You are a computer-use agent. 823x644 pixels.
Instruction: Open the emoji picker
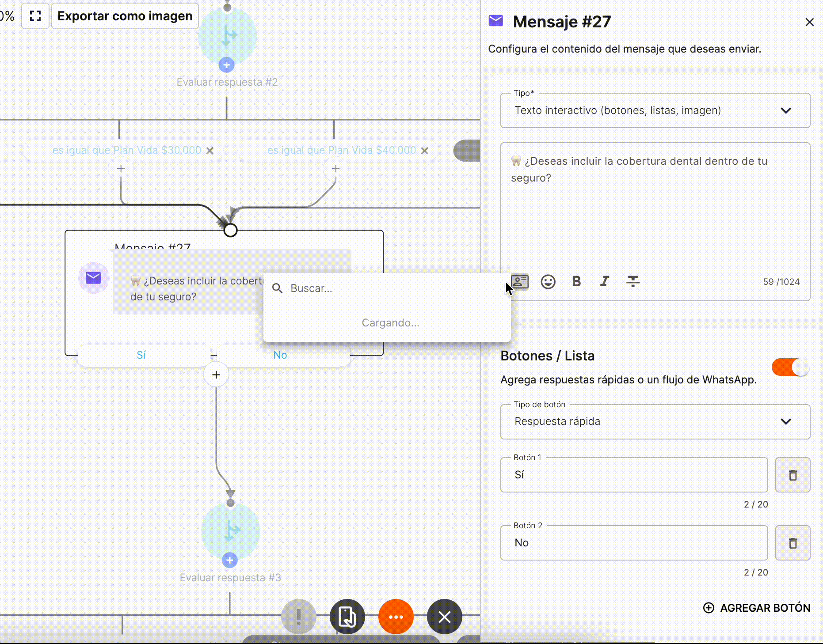(548, 282)
